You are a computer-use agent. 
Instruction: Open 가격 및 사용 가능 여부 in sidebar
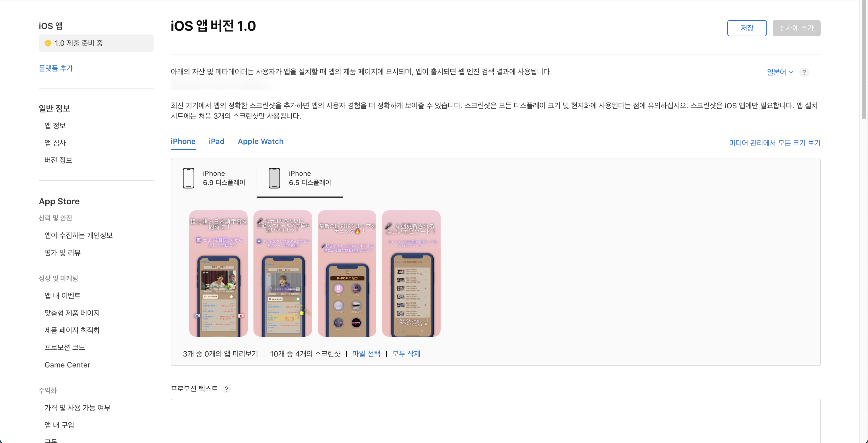pyautogui.click(x=77, y=408)
